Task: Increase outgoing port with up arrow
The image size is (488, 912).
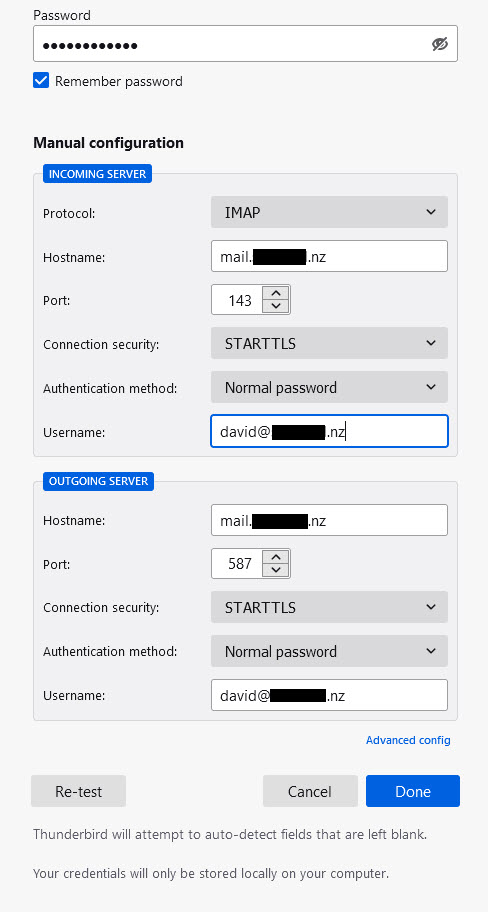Action: 276,557
